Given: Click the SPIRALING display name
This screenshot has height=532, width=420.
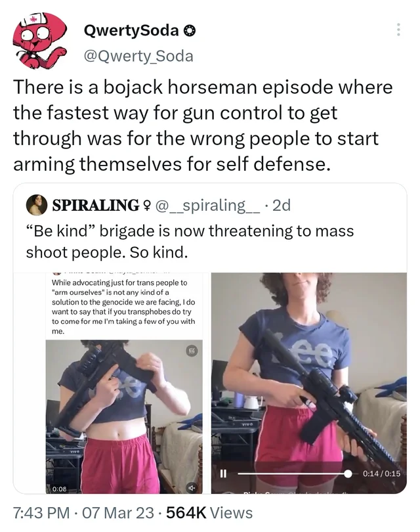Looking at the screenshot, I should pyautogui.click(x=96, y=206).
